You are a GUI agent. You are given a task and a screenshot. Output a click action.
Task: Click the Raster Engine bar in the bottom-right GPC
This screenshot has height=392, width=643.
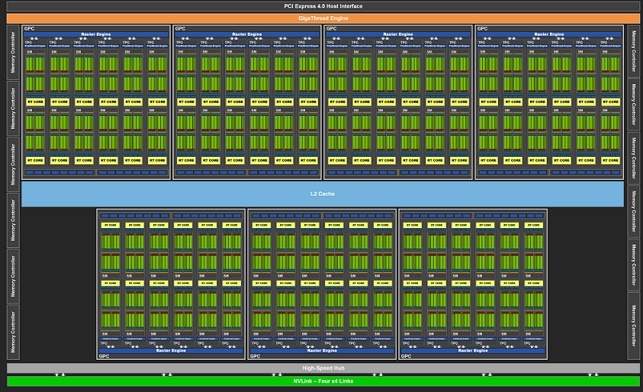(x=473, y=351)
